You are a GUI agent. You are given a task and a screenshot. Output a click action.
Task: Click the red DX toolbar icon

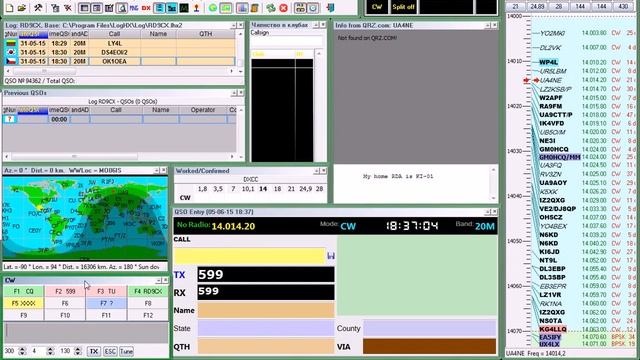click(146, 8)
